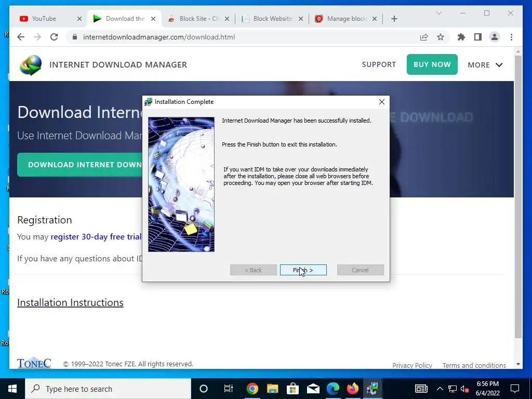532x399 pixels.
Task: Close the Manage blocked tab
Action: 375,19
